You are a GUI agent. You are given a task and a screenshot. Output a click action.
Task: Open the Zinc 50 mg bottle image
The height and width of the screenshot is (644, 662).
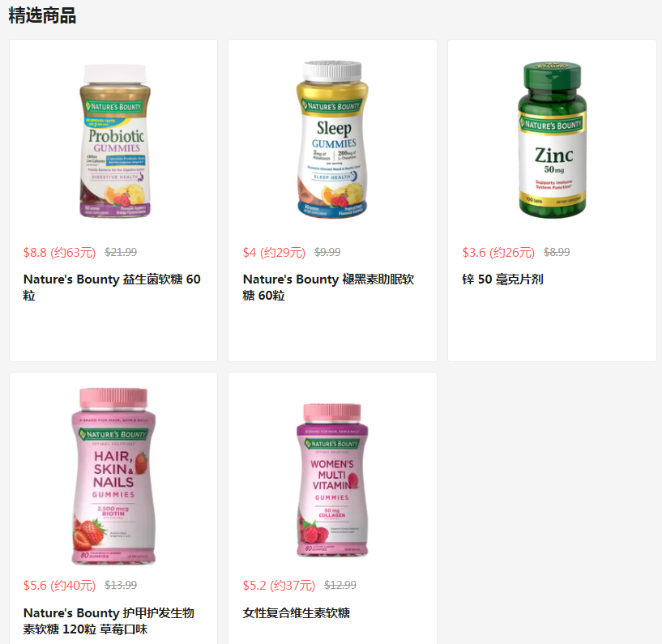553,139
